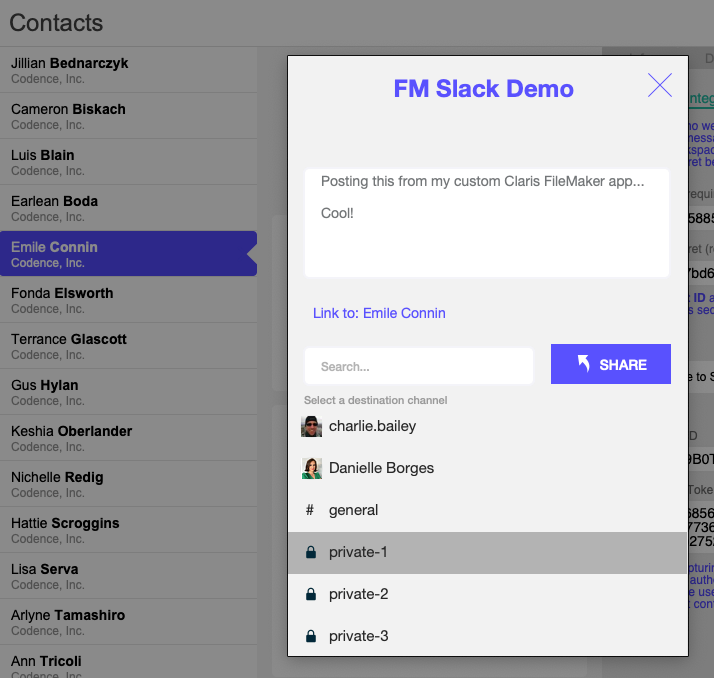Open Jillian Bednarczyk in contacts list

[128, 70]
